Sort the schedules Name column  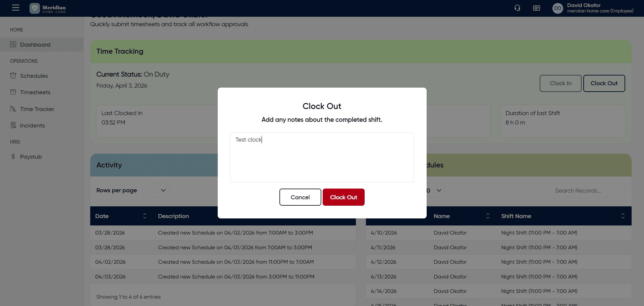(488, 216)
